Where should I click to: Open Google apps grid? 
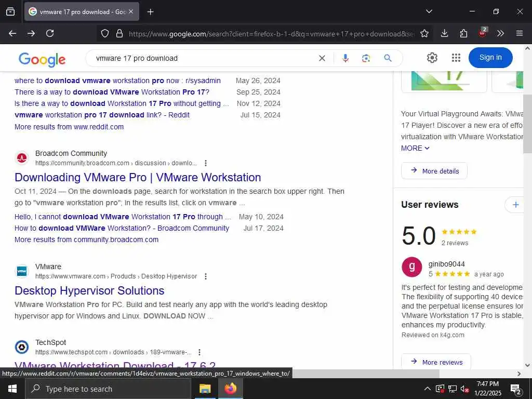(456, 58)
